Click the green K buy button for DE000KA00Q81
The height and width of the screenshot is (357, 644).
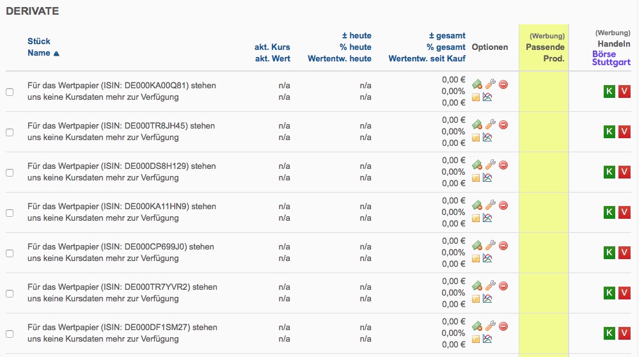coord(609,91)
